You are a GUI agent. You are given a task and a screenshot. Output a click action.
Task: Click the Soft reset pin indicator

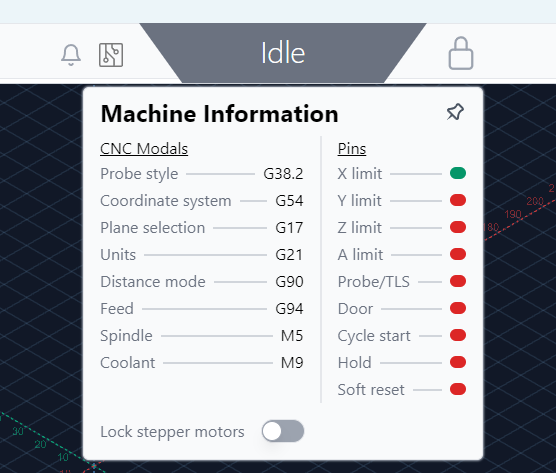pos(458,389)
